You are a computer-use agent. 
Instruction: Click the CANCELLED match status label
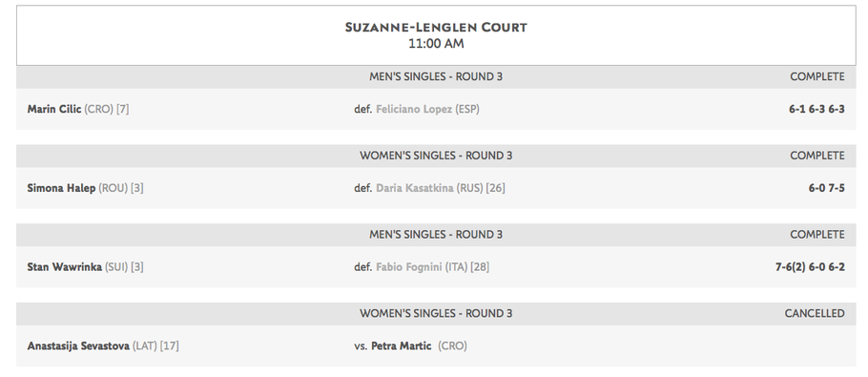[x=815, y=313]
